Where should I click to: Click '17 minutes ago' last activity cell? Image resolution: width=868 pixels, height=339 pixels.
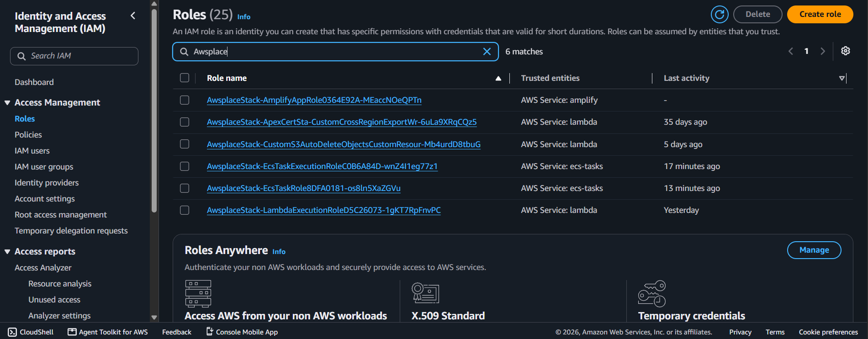point(692,166)
